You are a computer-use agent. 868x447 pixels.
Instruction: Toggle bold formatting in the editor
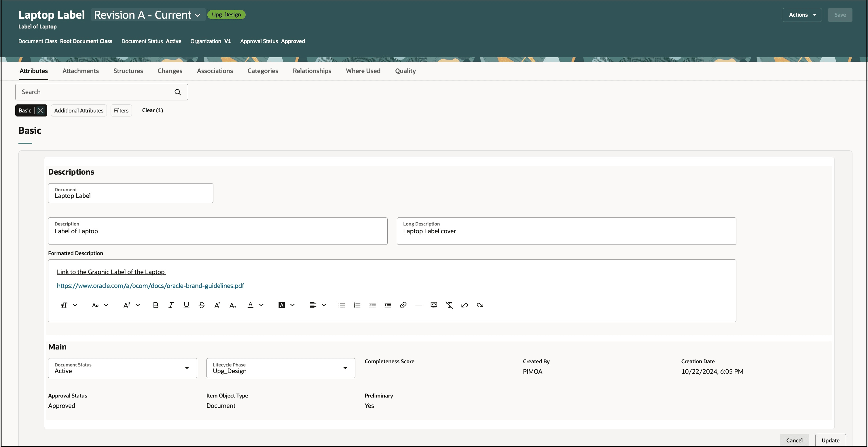[x=155, y=305]
